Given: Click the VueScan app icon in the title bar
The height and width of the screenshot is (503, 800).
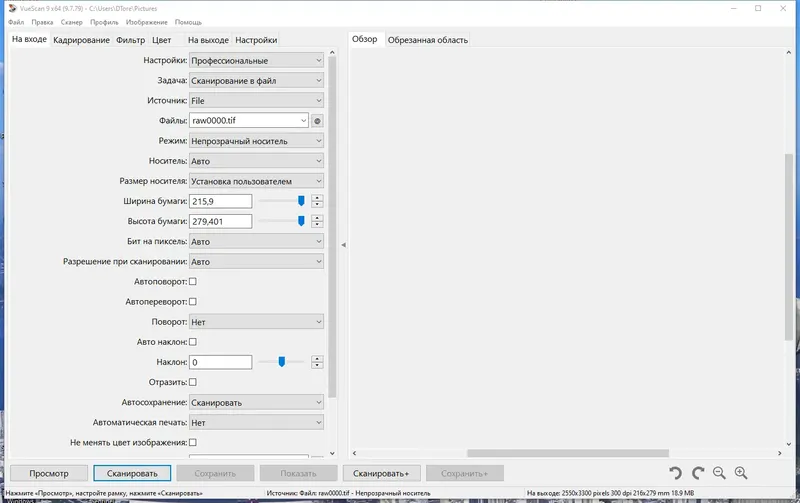Looking at the screenshot, I should [13, 8].
